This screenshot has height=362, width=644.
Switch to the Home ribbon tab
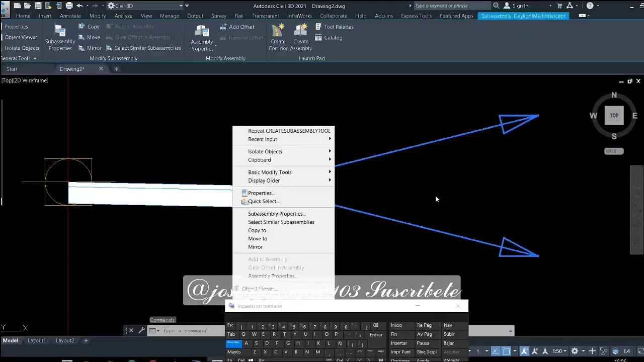tap(23, 16)
